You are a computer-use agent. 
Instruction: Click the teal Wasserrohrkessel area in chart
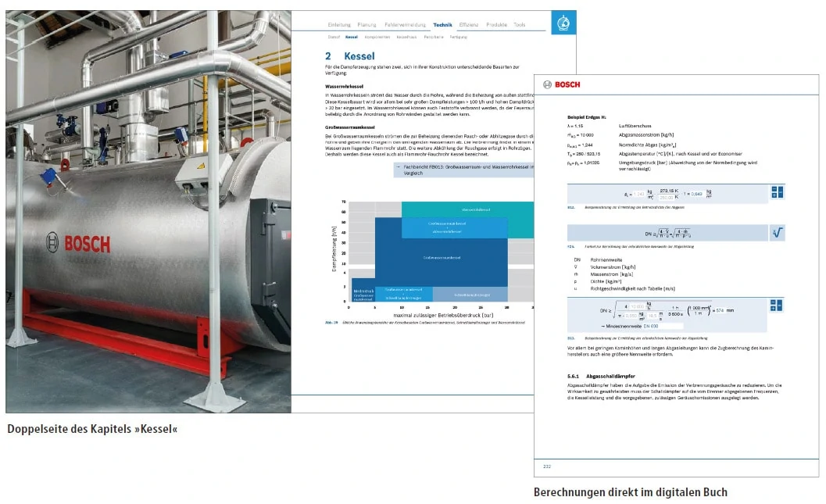477,209
